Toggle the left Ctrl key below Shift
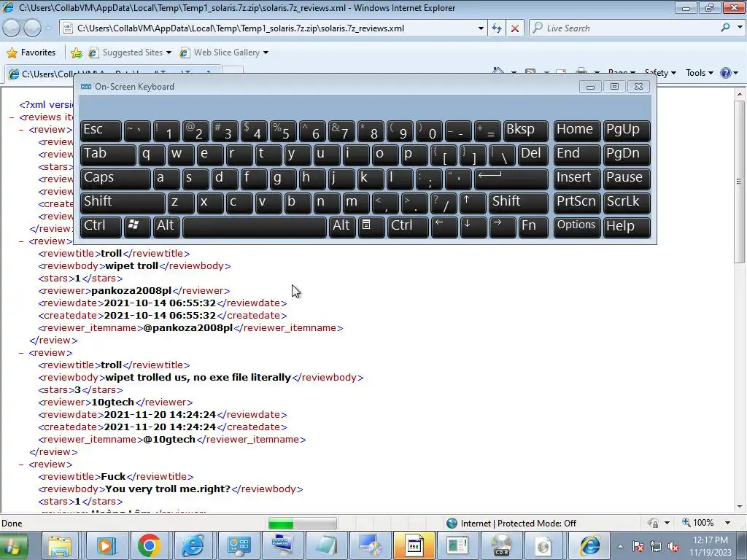Viewport: 747px width, 560px height. point(101,226)
